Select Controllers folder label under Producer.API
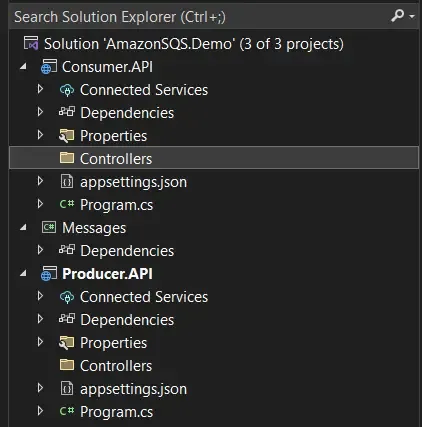The height and width of the screenshot is (427, 422). pyautogui.click(x=116, y=366)
